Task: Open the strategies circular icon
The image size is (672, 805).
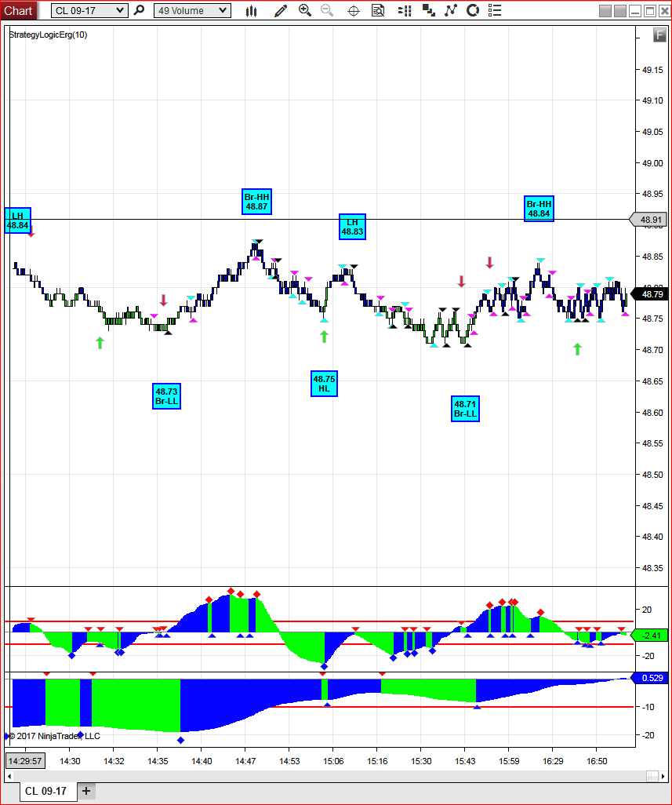Action: (473, 10)
